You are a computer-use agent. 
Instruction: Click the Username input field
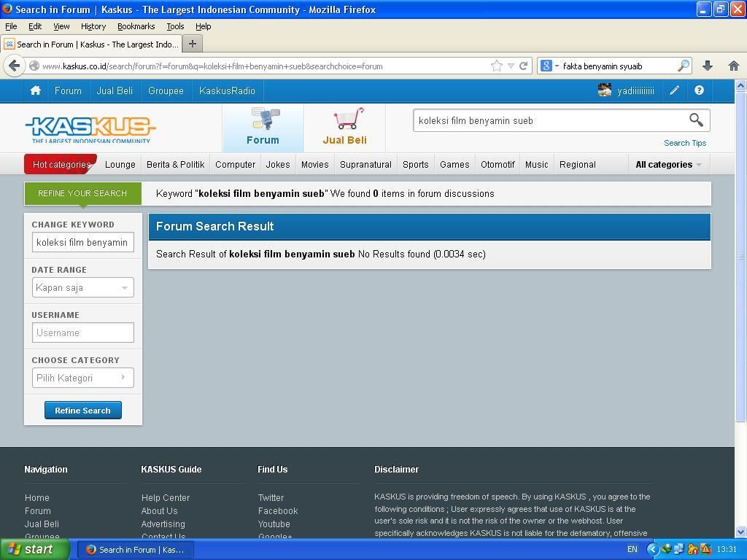tap(83, 332)
